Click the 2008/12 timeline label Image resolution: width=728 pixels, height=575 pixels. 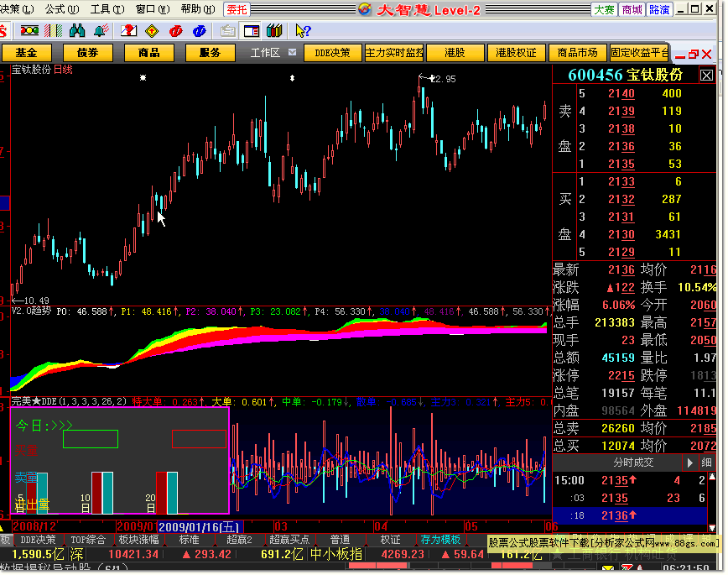34,526
